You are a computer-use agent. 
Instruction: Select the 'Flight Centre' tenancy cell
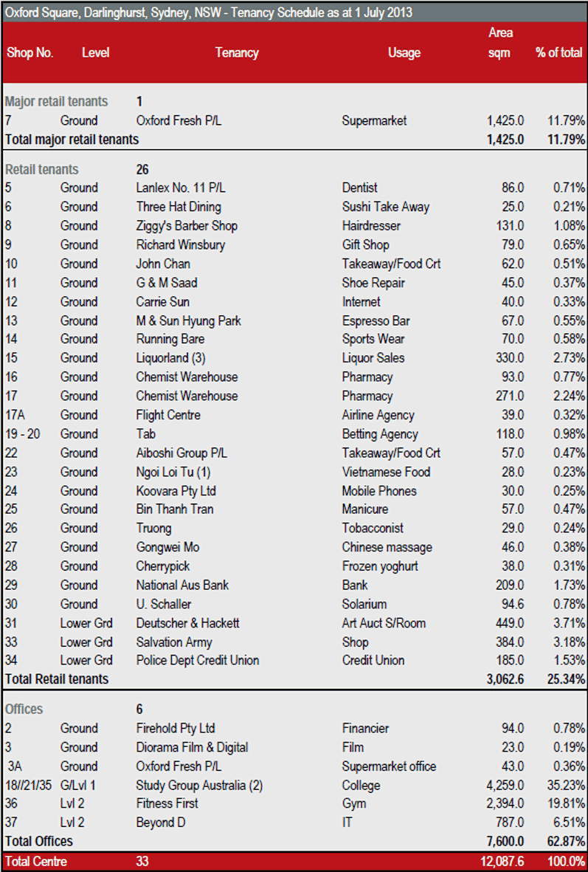(x=168, y=415)
